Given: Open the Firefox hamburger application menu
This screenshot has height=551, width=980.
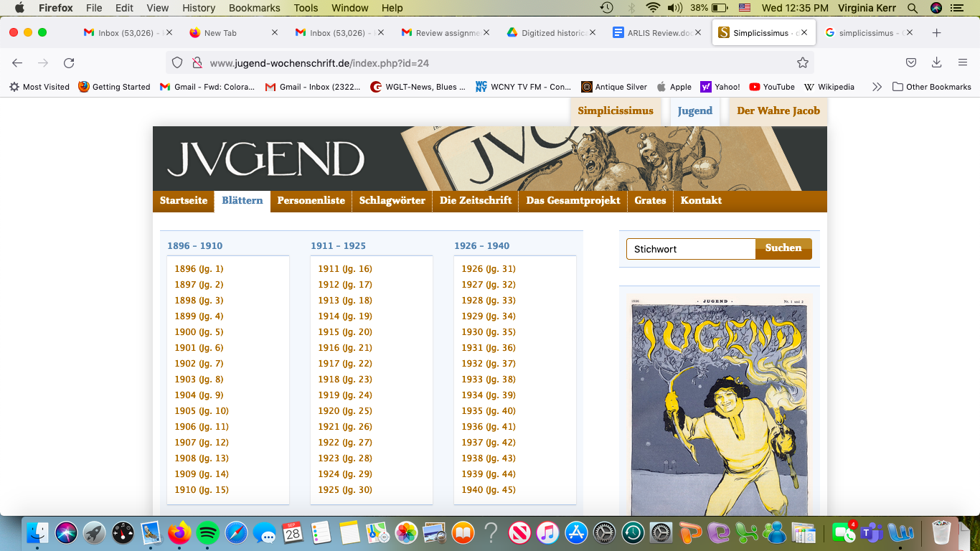Looking at the screenshot, I should coord(963,63).
